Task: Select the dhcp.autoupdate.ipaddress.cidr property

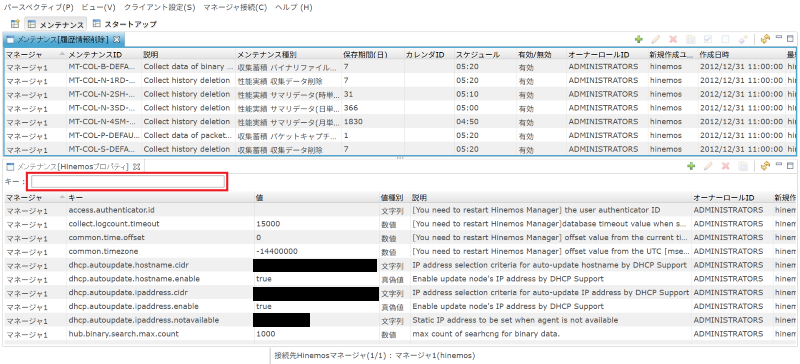Action: 399,293
